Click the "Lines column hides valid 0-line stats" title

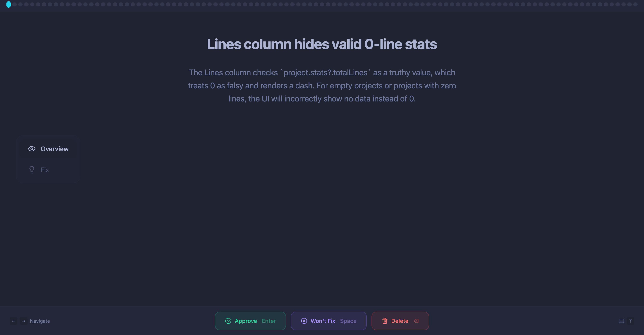click(x=322, y=44)
